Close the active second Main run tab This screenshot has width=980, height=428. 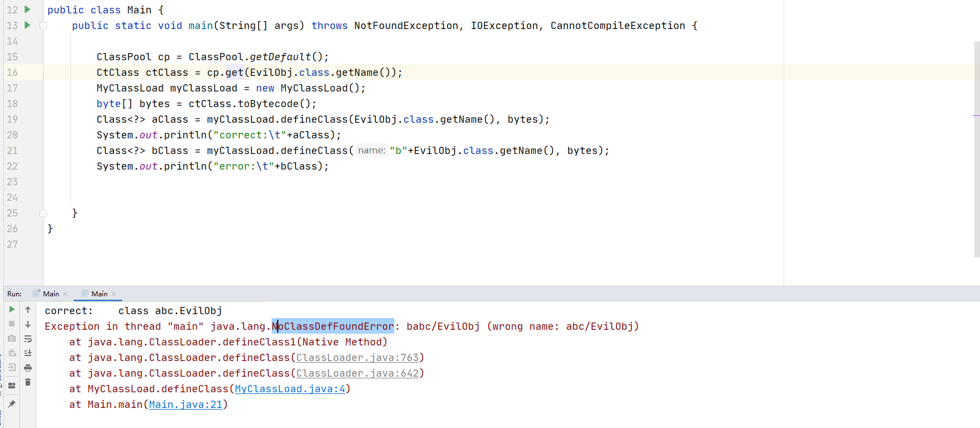click(114, 294)
